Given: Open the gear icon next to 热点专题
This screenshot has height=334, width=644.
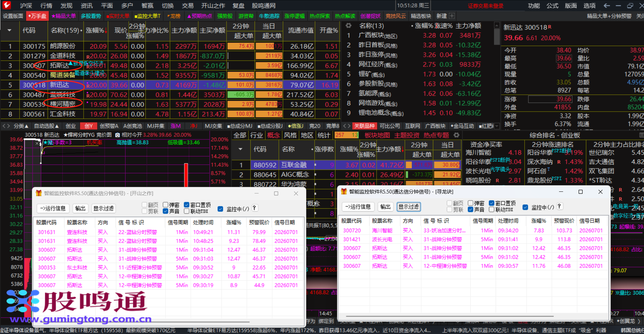Looking at the screenshot, I should pyautogui.click(x=457, y=135).
